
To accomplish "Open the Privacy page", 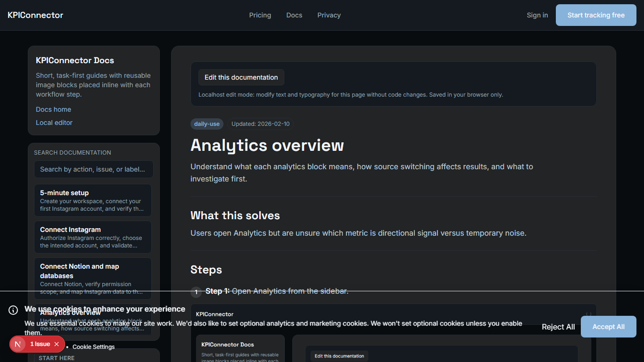I will (329, 15).
